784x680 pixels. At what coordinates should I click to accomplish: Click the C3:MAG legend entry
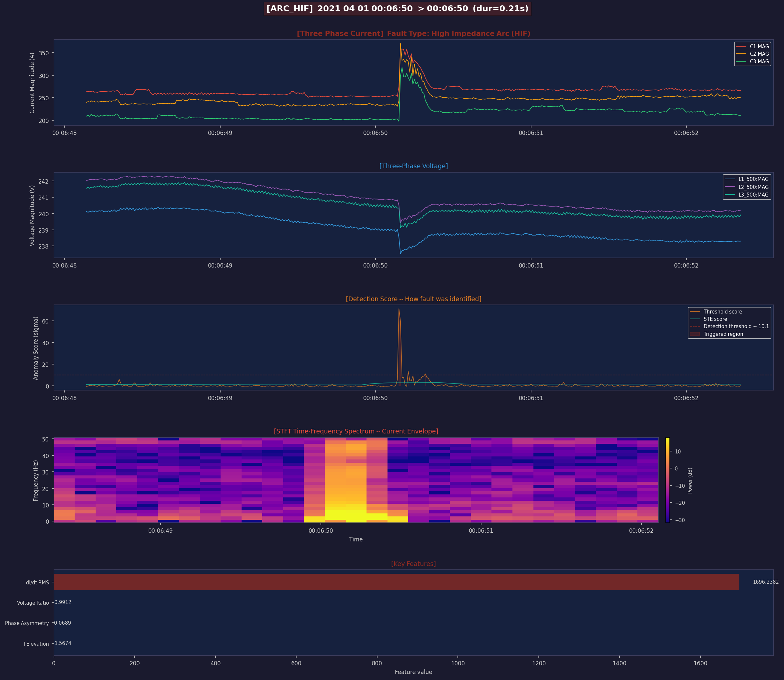point(759,62)
